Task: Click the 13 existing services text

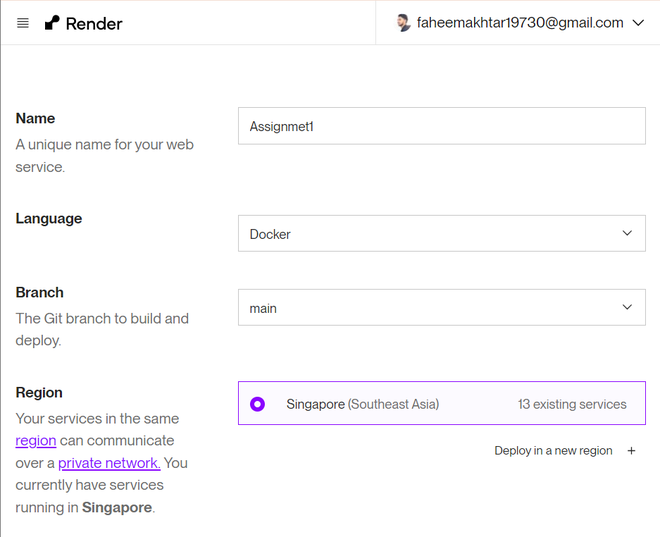Action: coord(572,404)
